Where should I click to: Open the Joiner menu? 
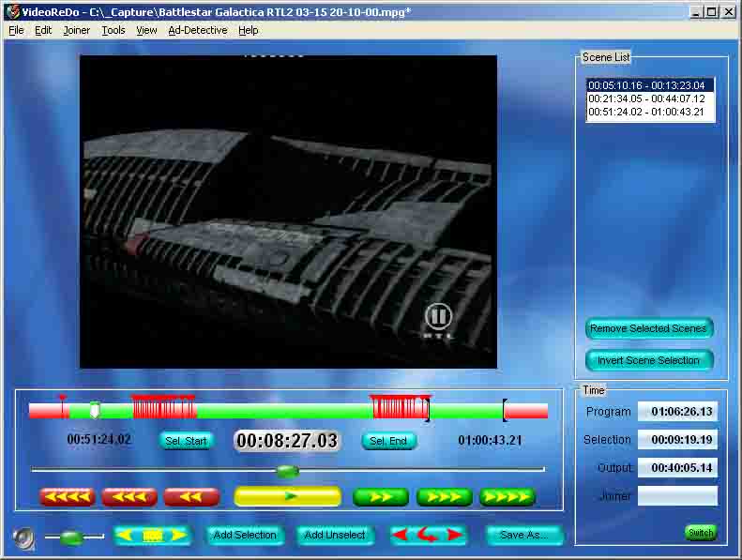tap(77, 30)
